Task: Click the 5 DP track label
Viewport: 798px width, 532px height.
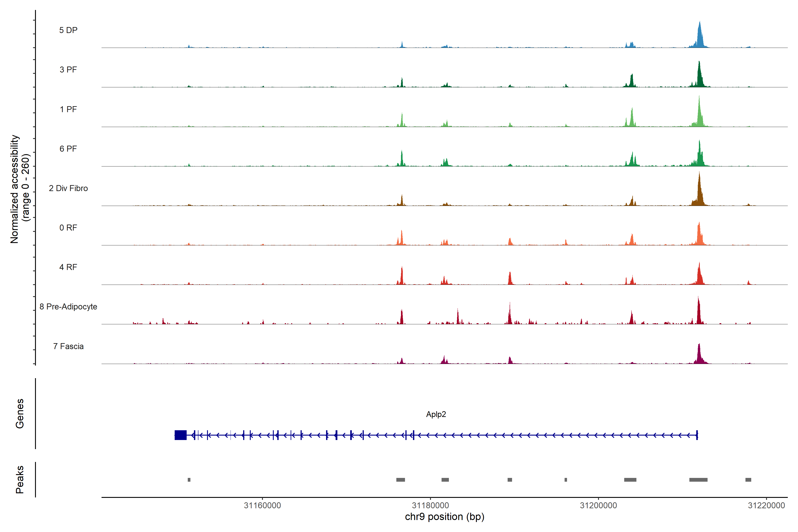Action: pos(68,30)
